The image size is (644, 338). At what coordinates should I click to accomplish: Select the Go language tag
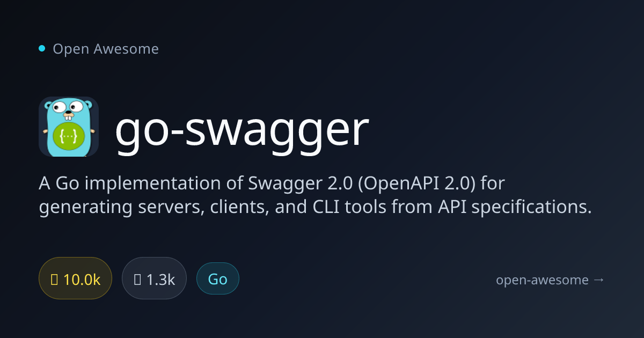click(218, 279)
